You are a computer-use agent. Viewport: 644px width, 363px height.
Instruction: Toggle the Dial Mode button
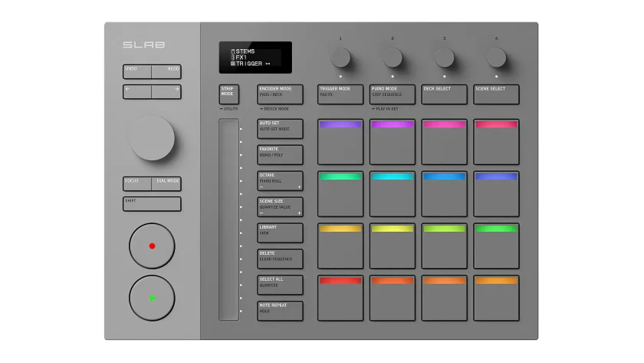(166, 183)
